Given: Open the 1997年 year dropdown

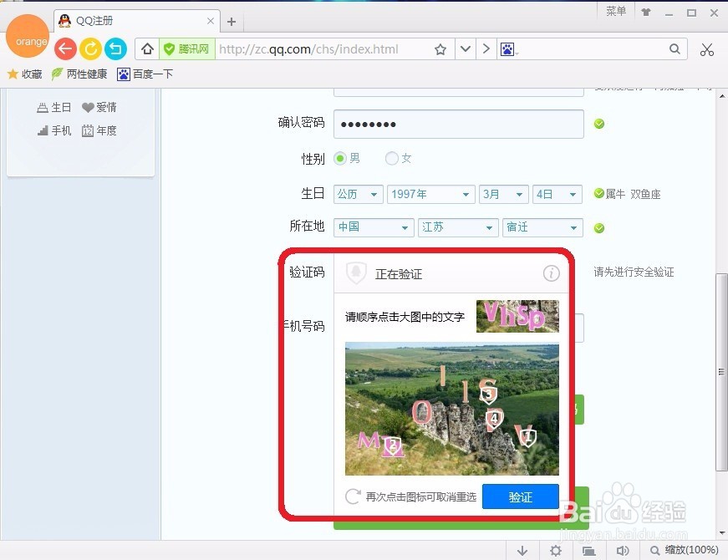Looking at the screenshot, I should click(430, 194).
